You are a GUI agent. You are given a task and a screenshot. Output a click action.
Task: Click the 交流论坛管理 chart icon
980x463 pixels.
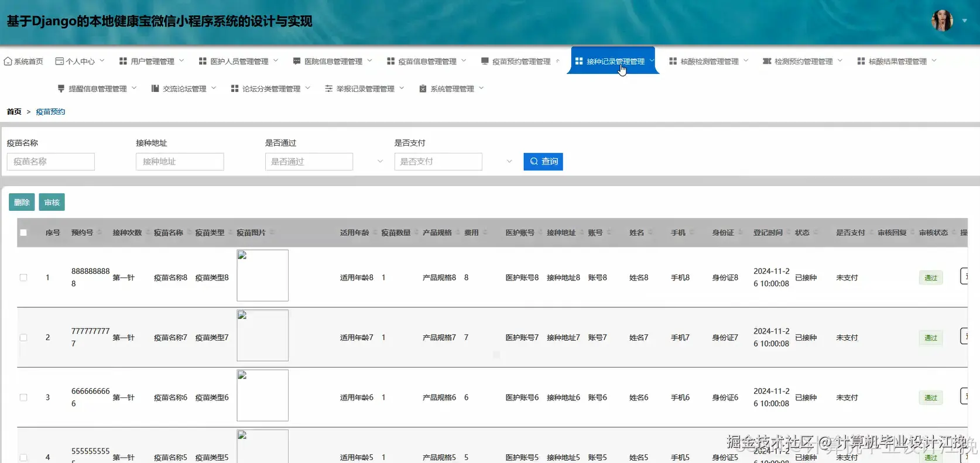155,89
